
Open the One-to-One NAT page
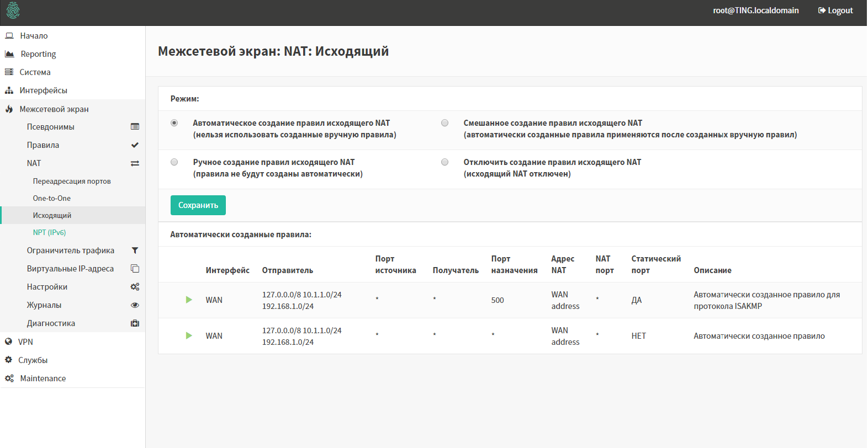tap(51, 199)
